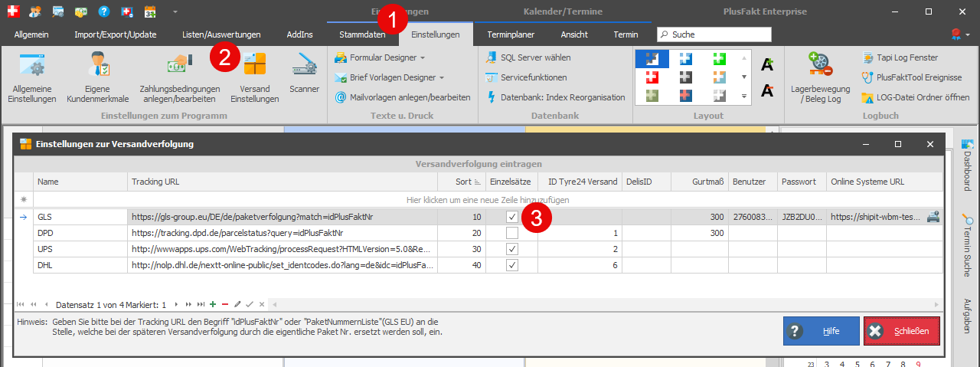This screenshot has height=367, width=980.
Task: Open Termin Suche side panel
Action: (967, 245)
